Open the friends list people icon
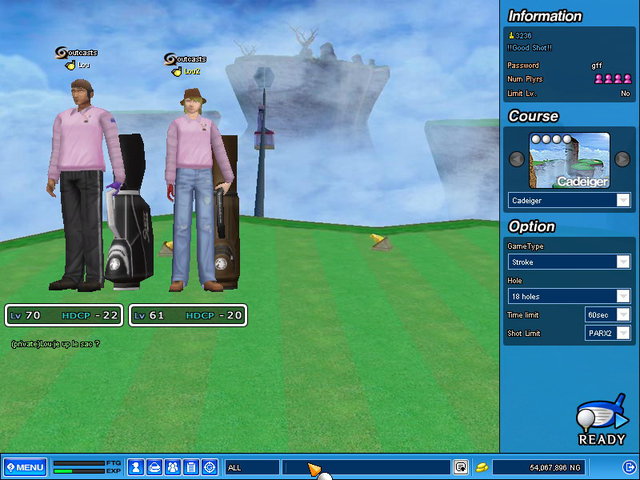 coord(172,467)
